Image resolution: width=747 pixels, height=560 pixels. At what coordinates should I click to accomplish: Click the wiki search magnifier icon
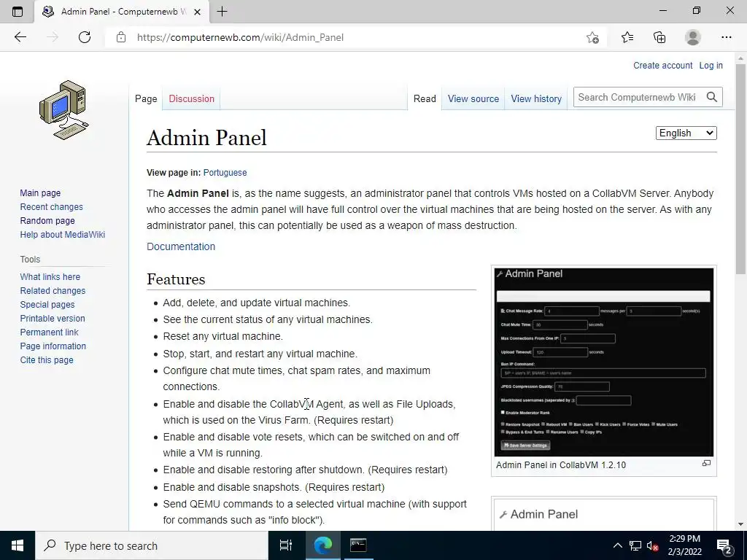[x=712, y=97]
